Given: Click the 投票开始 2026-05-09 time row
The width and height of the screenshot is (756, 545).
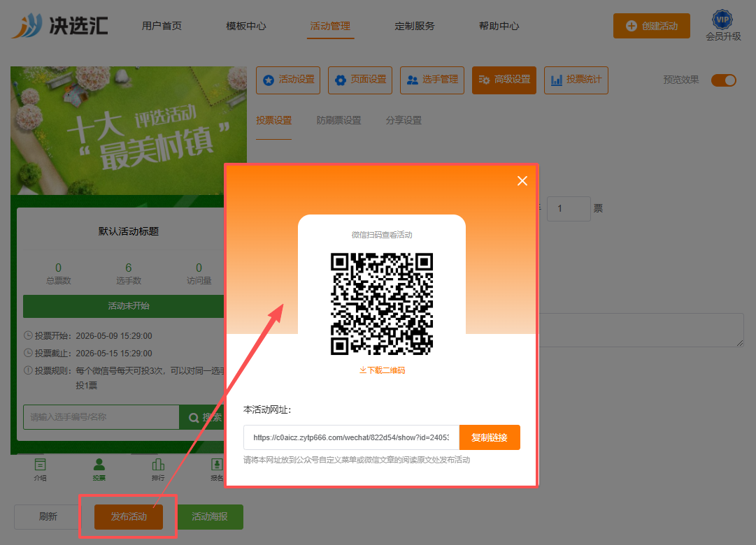Looking at the screenshot, I should tap(88, 336).
